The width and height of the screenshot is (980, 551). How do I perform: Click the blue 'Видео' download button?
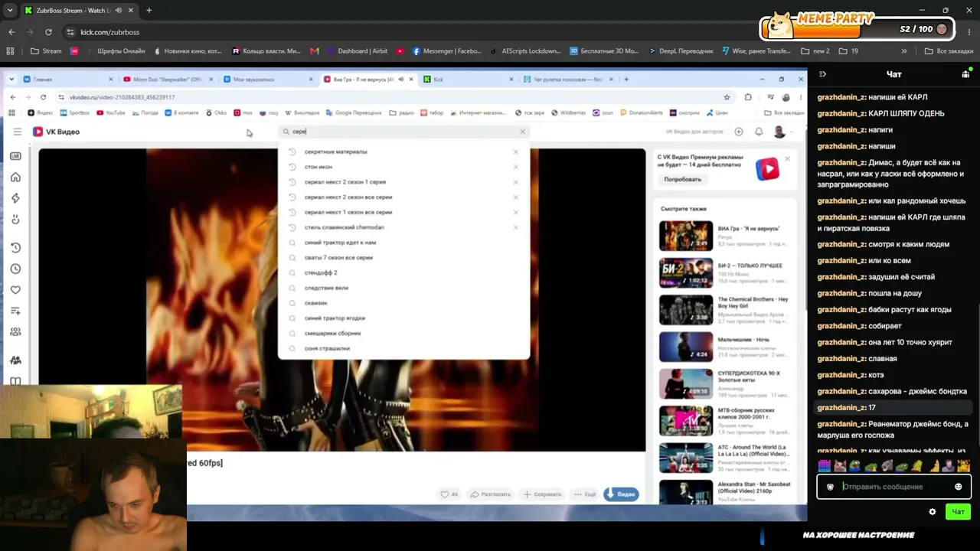621,494
